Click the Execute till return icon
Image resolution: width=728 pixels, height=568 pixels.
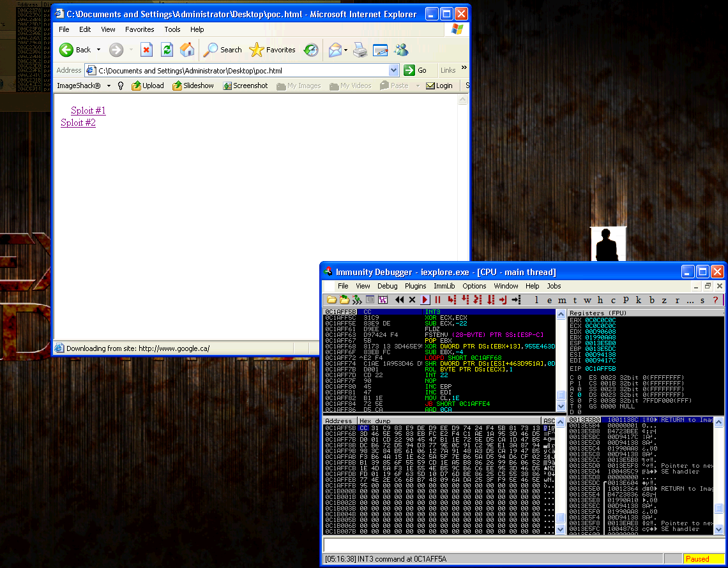click(x=503, y=300)
